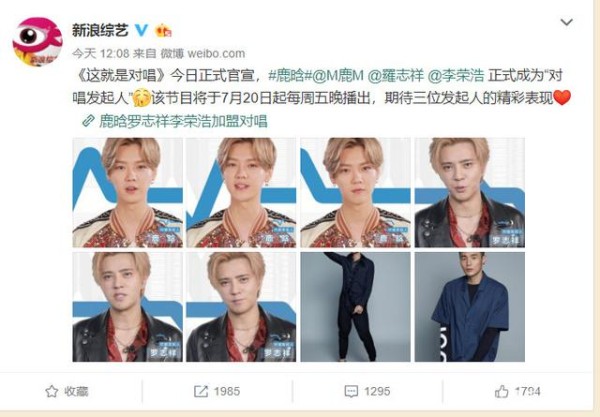Viewport: 600px width, 417px height.
Task: Click the link chain icon
Action: tap(88, 121)
